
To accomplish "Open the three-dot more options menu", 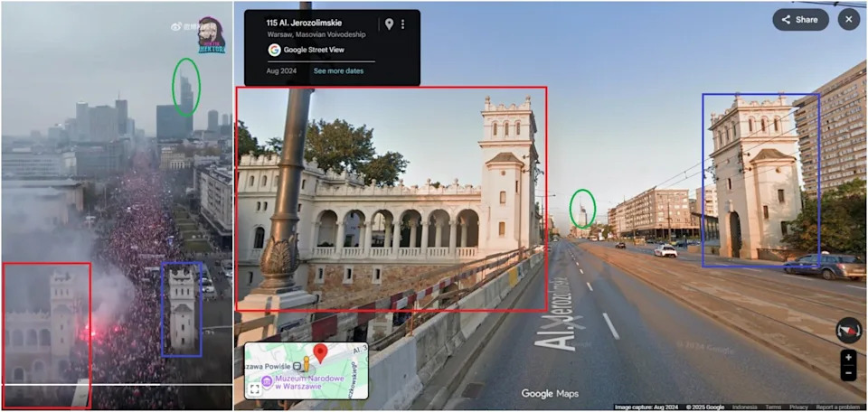I will coord(403,24).
